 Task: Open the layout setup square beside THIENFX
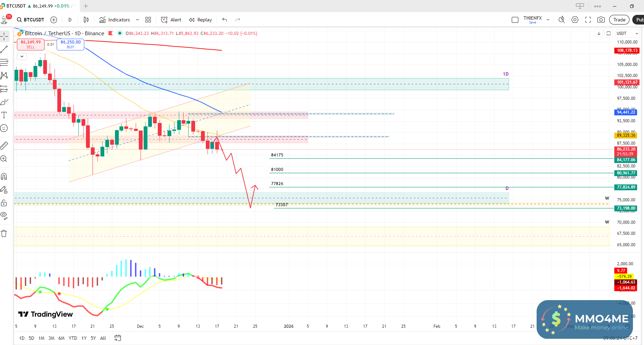515,20
